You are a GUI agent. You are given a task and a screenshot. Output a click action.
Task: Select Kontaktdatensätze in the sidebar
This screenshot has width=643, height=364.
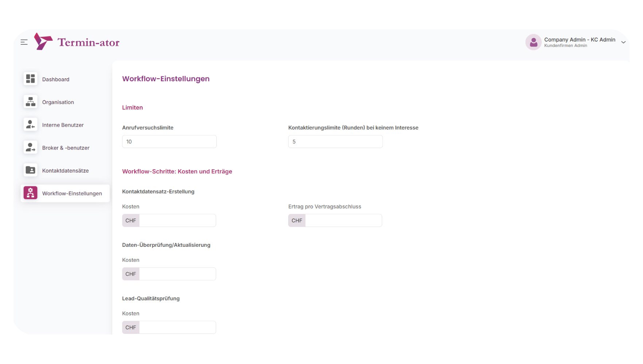pos(65,171)
